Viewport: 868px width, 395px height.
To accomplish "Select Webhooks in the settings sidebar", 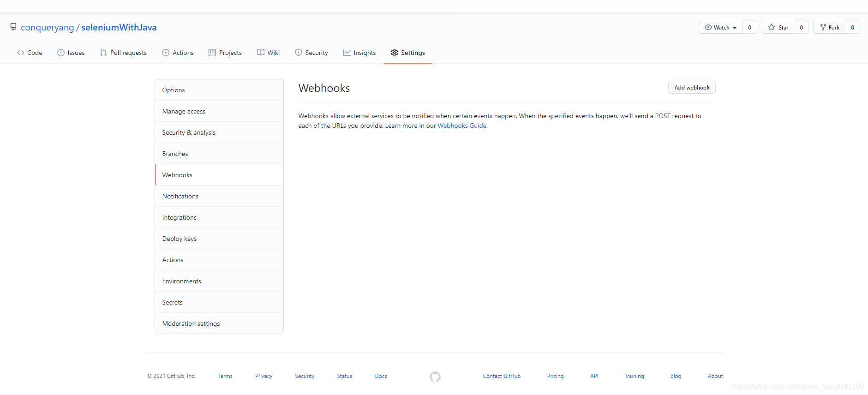I will [x=219, y=175].
